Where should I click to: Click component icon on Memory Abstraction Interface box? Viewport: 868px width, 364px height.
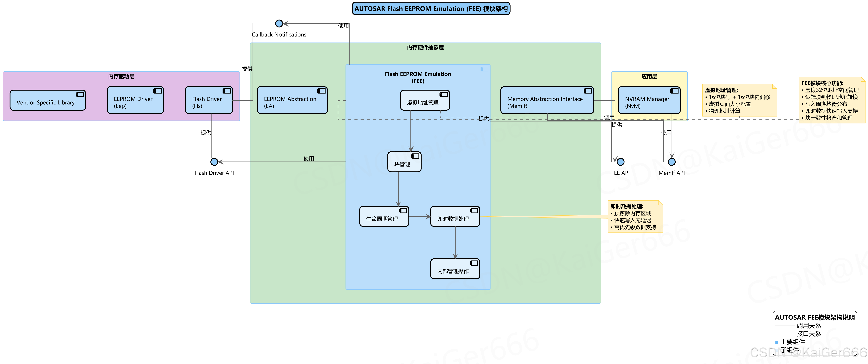pyautogui.click(x=588, y=91)
